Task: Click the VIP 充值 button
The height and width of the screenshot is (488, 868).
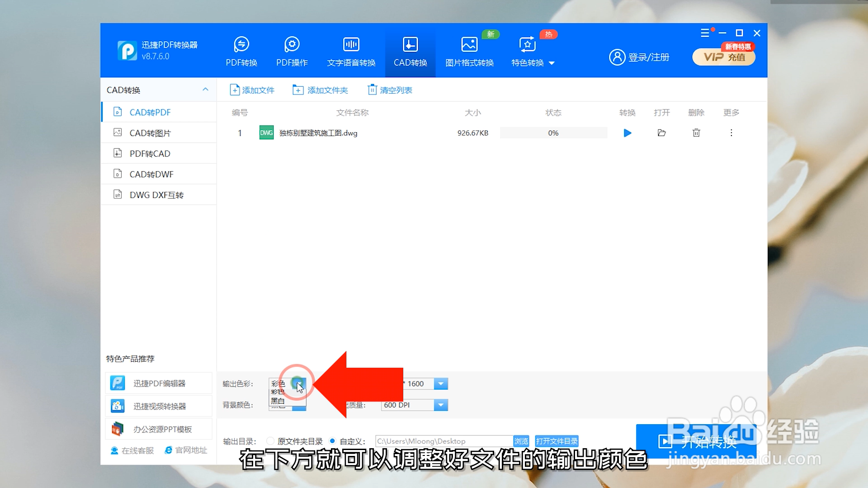Action: tap(724, 57)
